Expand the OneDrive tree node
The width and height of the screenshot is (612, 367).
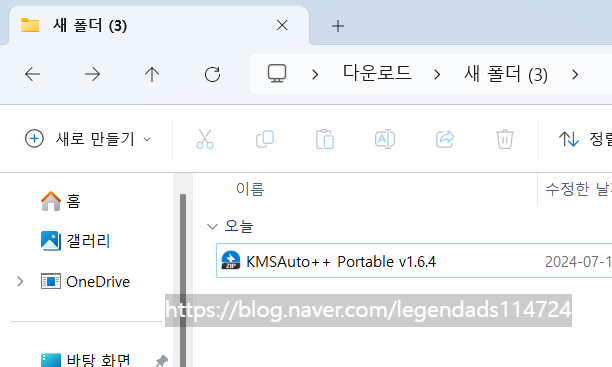20,281
